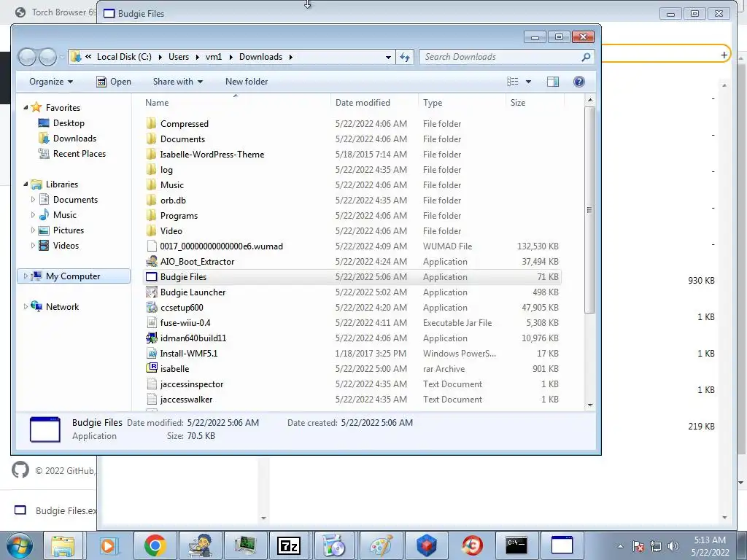Image resolution: width=747 pixels, height=560 pixels.
Task: Click the Forward navigation arrow in Explorer
Action: coord(47,57)
